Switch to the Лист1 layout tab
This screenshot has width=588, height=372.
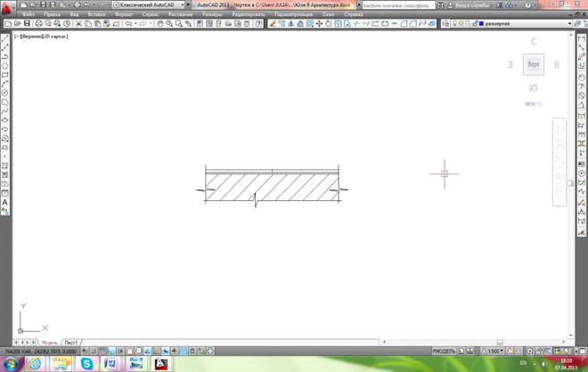tap(70, 342)
